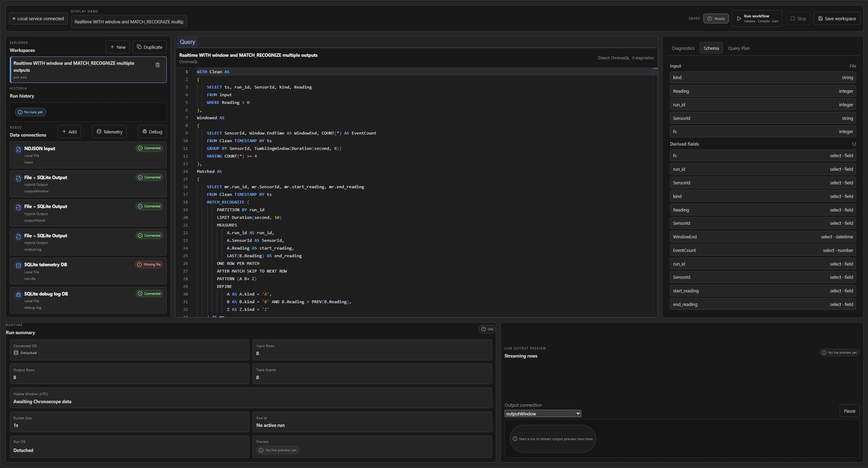This screenshot has width=868, height=468.
Task: Click the info icon in No runs yet
Action: tap(20, 112)
